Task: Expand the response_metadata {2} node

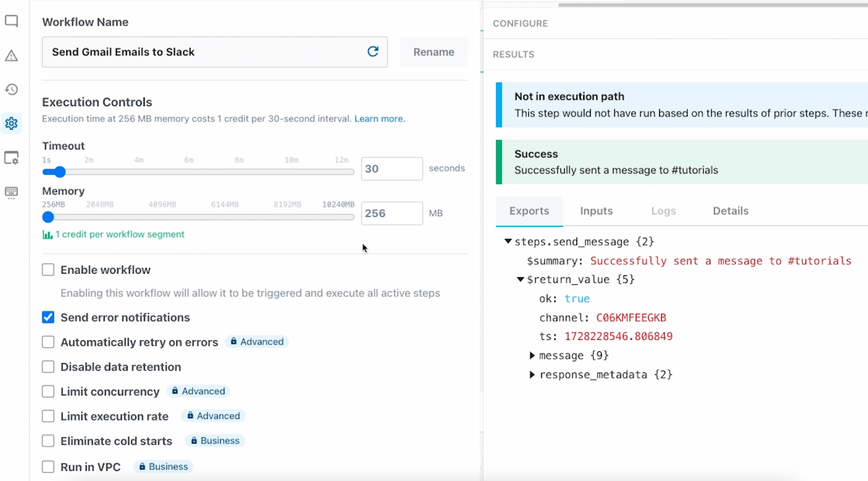Action: tap(532, 375)
